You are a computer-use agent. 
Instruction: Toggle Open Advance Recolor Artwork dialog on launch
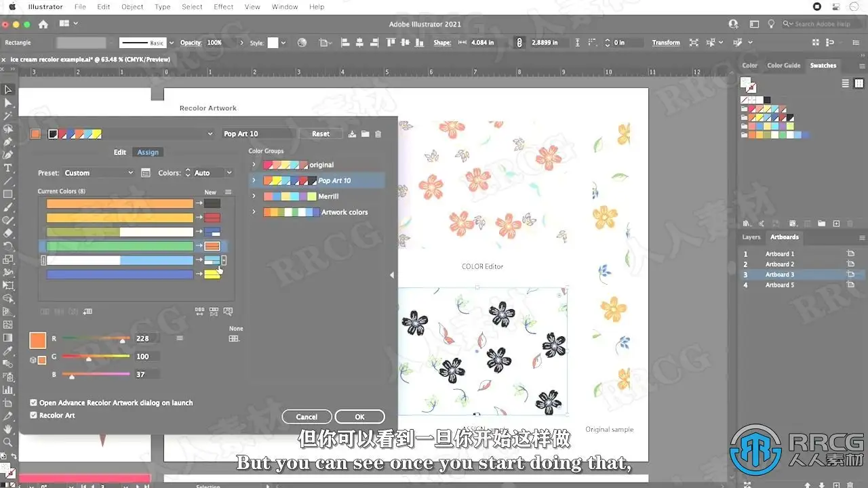tap(34, 403)
